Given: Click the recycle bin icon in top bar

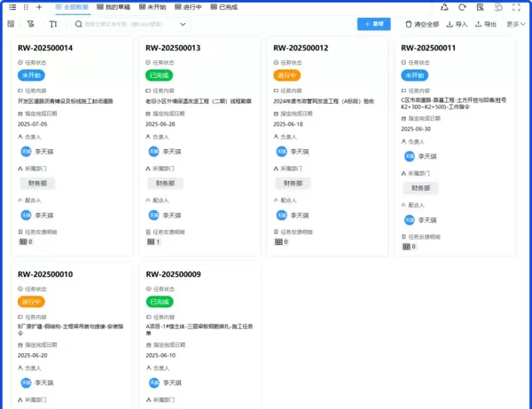Looking at the screenshot, I should pyautogui.click(x=443, y=6).
